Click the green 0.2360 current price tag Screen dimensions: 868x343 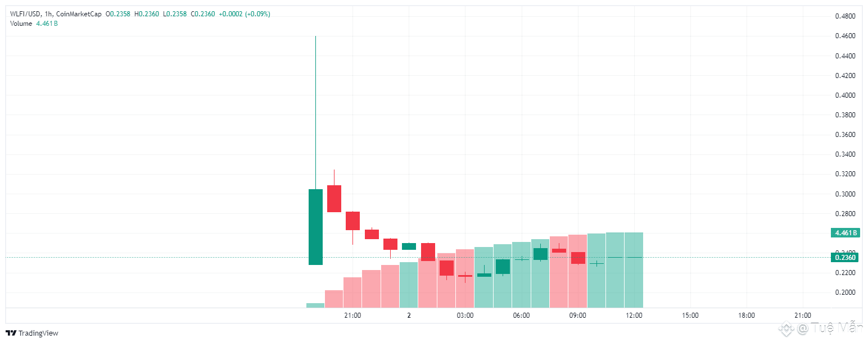tap(846, 257)
